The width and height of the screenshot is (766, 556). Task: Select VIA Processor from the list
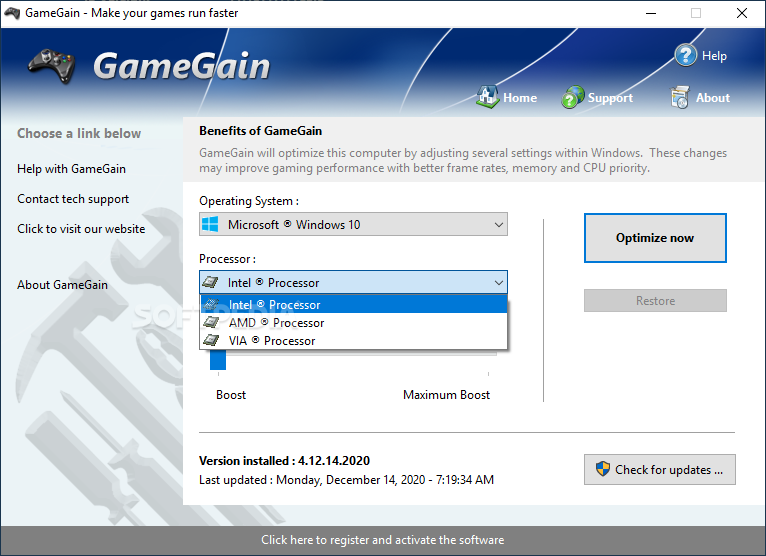click(x=354, y=341)
